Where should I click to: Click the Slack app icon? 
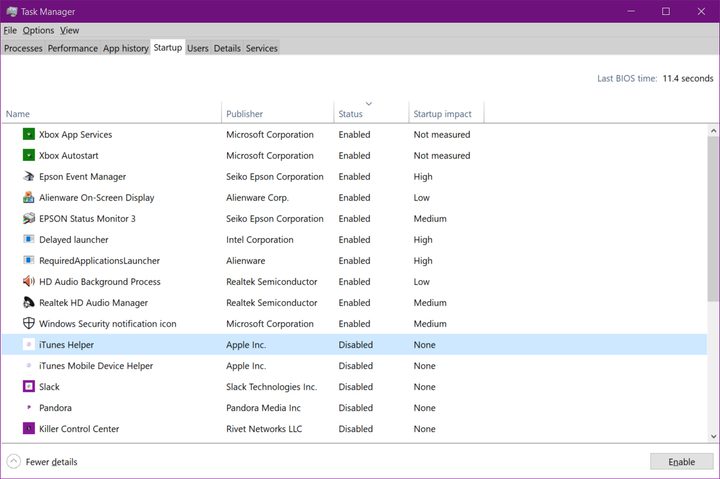(x=28, y=386)
